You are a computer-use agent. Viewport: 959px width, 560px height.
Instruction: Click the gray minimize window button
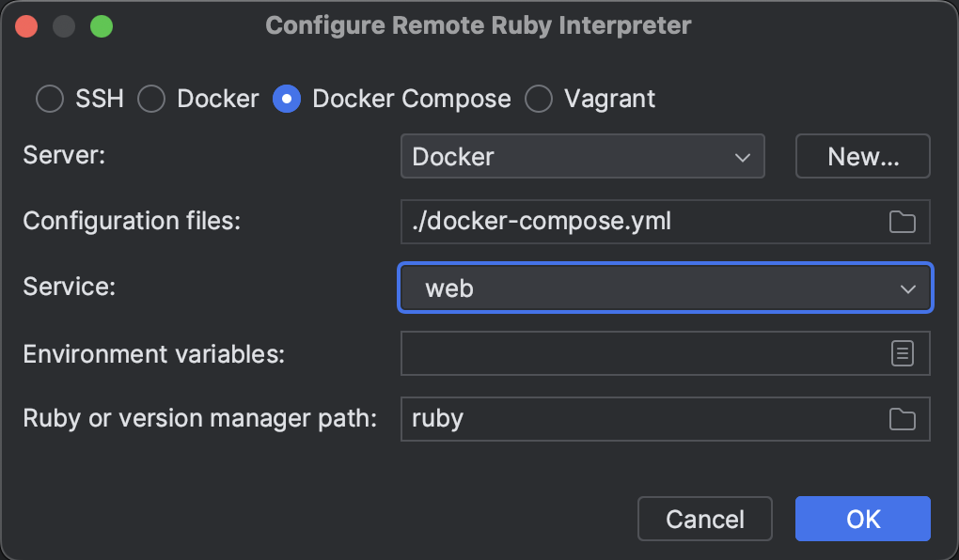coord(64,25)
